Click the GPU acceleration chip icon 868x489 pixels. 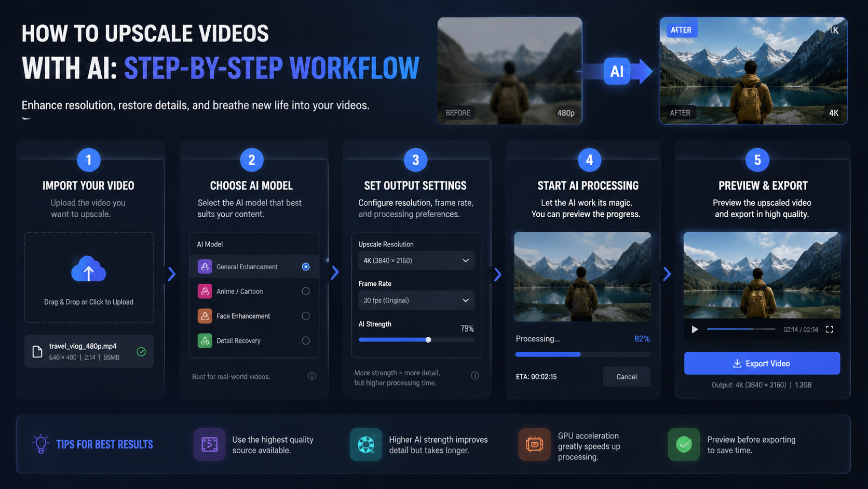coord(534,444)
